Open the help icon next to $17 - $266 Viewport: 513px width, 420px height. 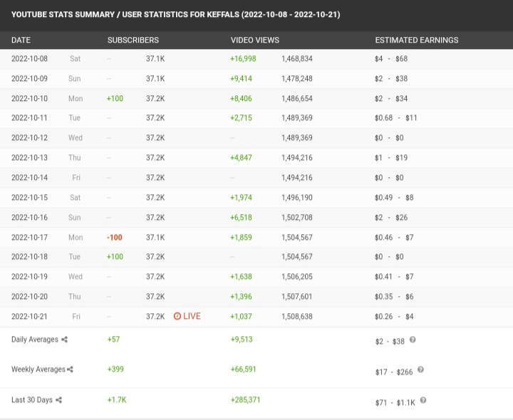[421, 369]
